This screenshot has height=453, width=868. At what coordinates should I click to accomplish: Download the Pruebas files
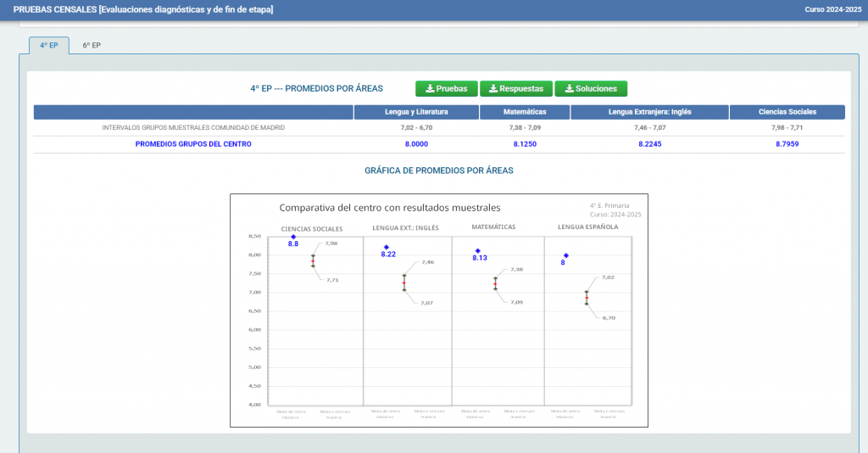[447, 88]
